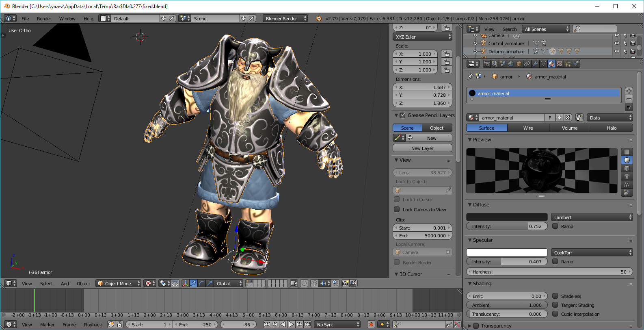Click the Hardness value field
The width and height of the screenshot is (644, 330).
click(x=549, y=272)
